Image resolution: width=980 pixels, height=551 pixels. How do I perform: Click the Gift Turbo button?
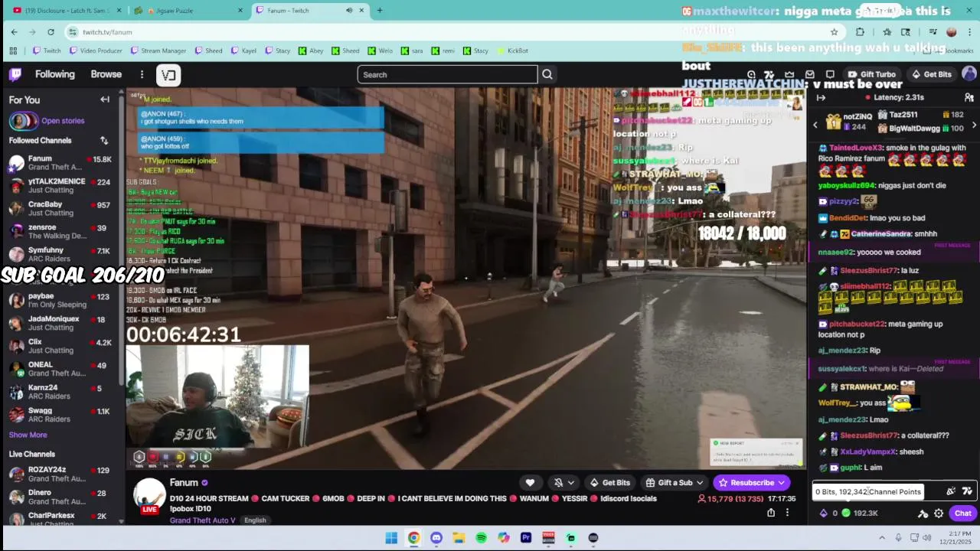pos(872,74)
